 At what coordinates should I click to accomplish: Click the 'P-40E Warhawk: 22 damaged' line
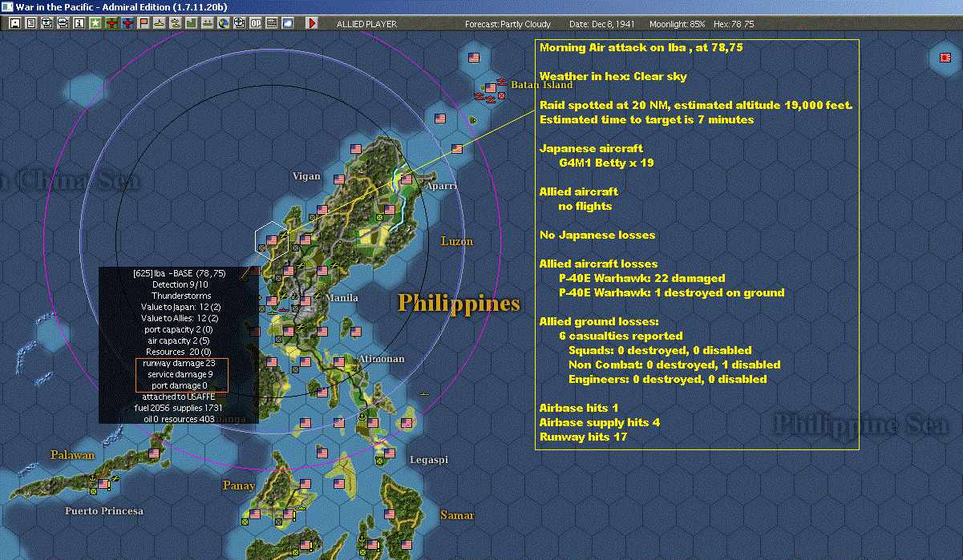pyautogui.click(x=641, y=278)
